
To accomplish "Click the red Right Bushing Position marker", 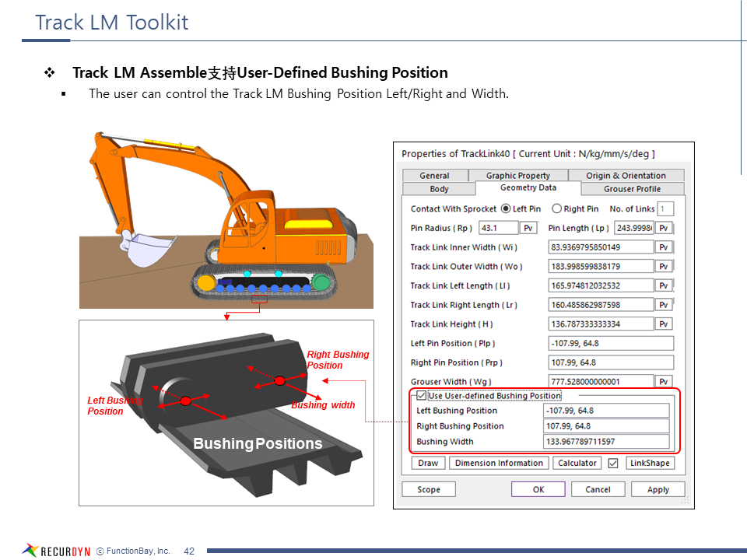I will pyautogui.click(x=279, y=380).
